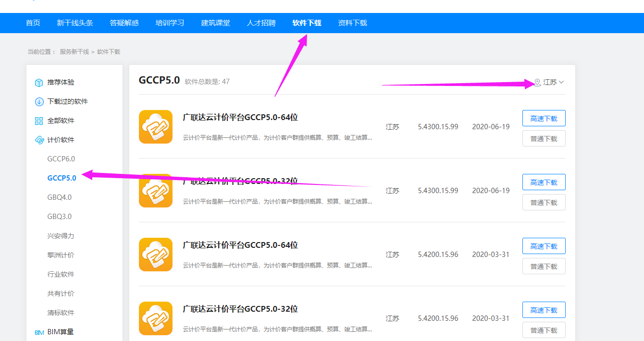Click 普通下载 for the 32位 5.4200.15.96 version

pos(544,330)
